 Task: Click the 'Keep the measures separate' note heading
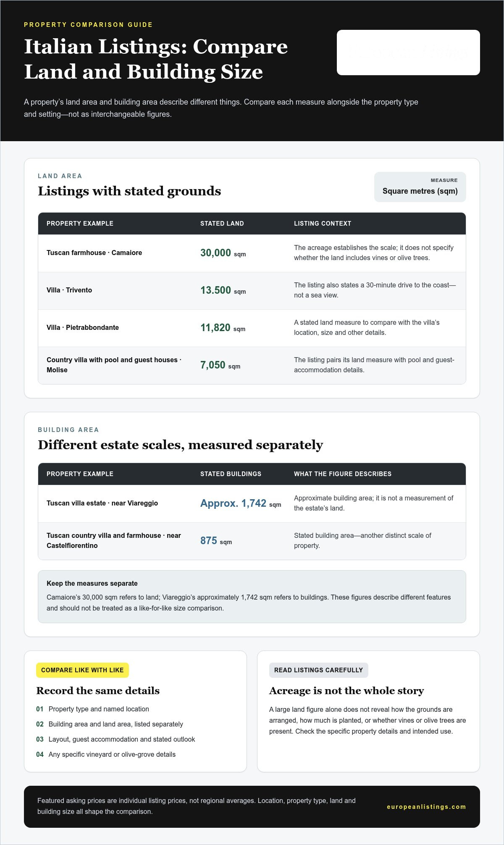pyautogui.click(x=92, y=583)
